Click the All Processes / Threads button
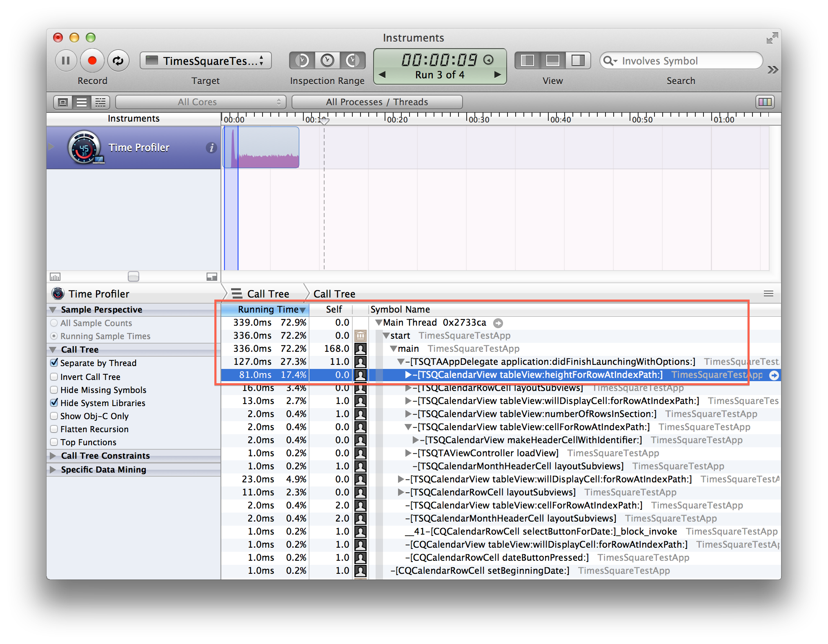 (x=377, y=102)
